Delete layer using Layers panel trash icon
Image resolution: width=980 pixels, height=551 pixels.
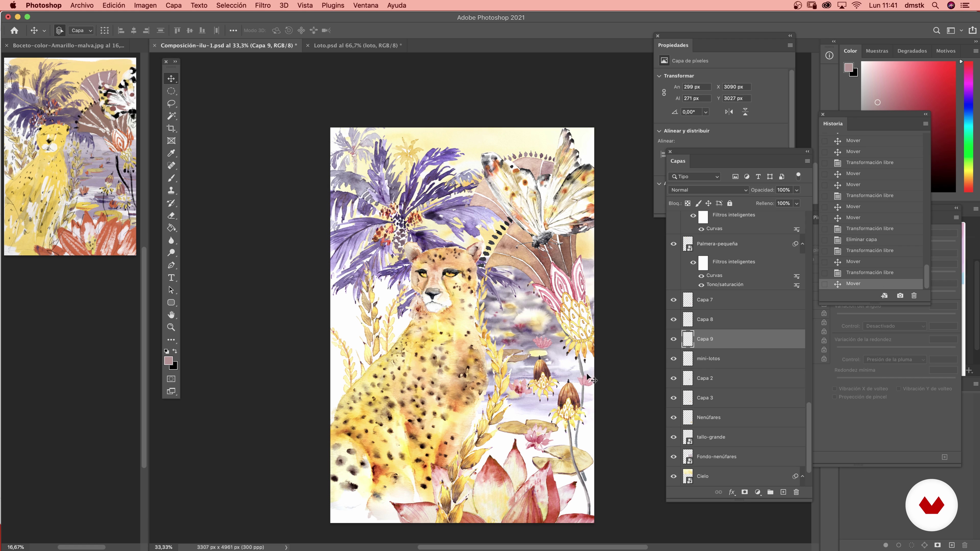point(796,492)
